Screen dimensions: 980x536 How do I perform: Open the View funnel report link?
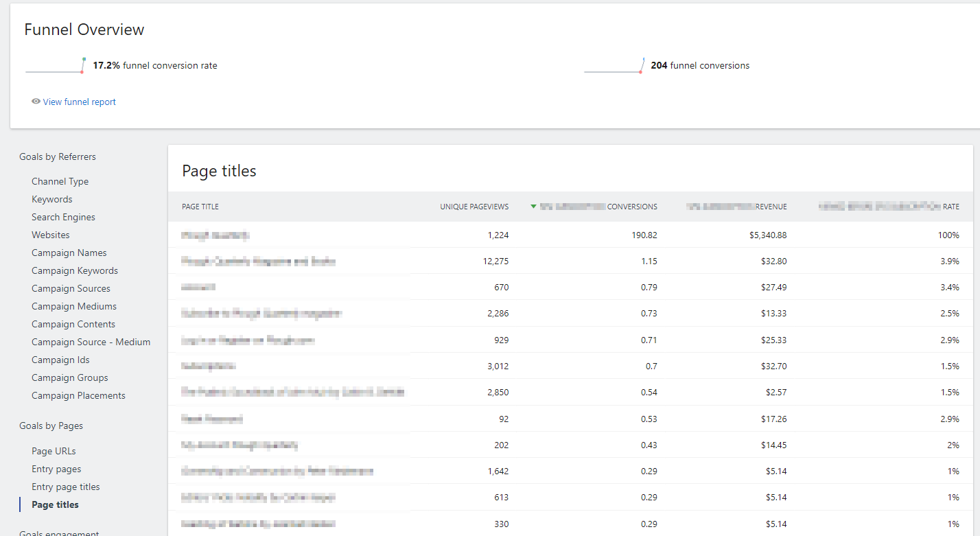[x=80, y=102]
